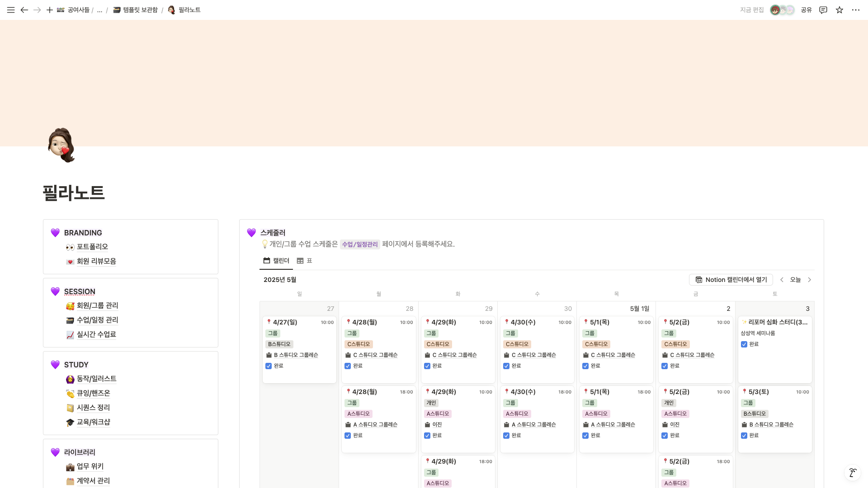Open comments via the speech bubble icon
868x488 pixels.
click(x=823, y=9)
